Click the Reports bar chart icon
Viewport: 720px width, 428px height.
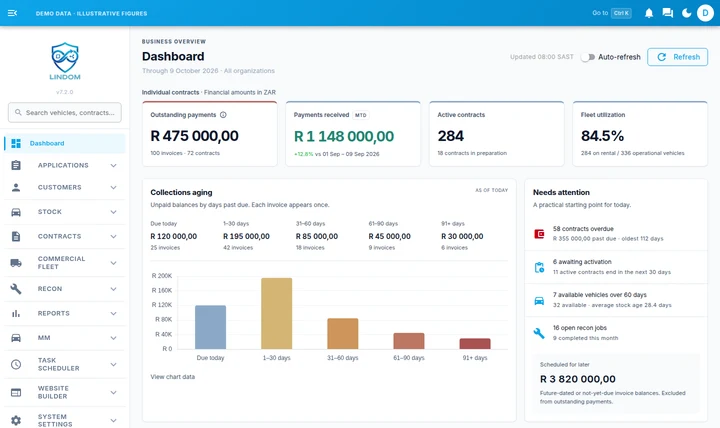coord(16,313)
